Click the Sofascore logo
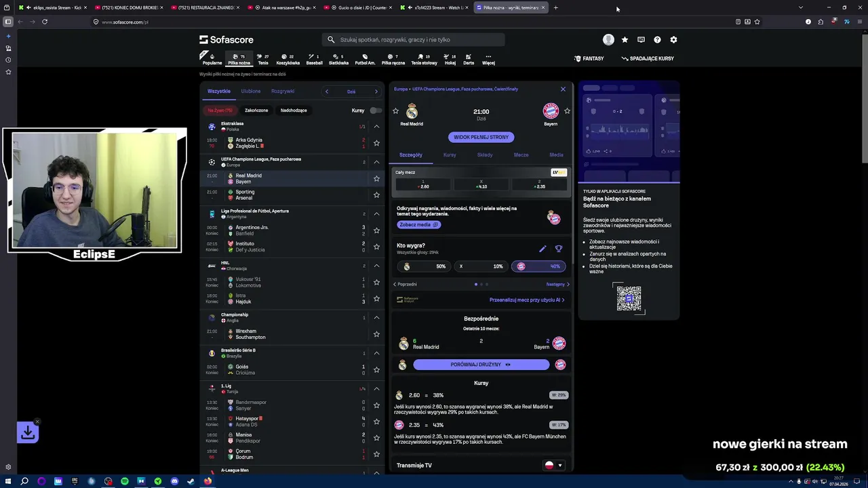 click(x=226, y=39)
